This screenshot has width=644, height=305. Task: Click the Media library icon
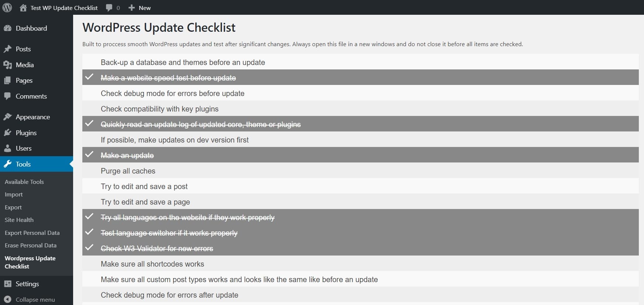[7, 65]
